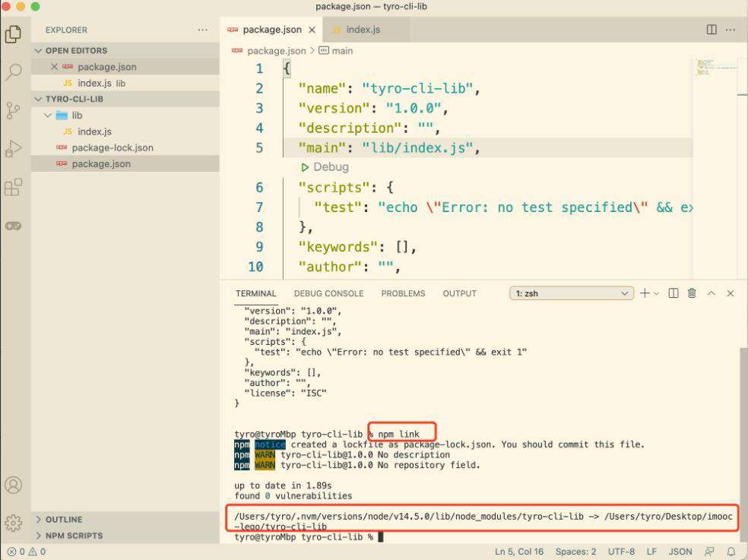Click the "description" key on line 4
The image size is (748, 560).
point(350,128)
